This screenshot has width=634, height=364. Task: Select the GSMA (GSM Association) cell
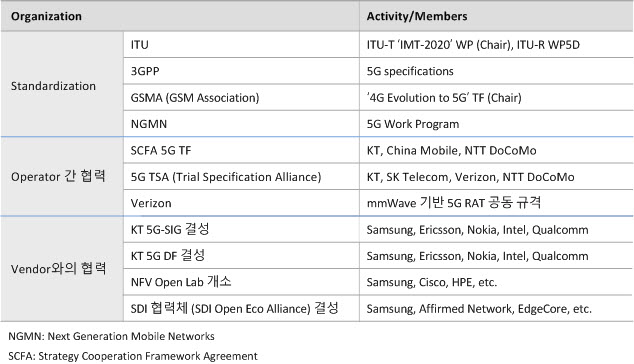click(x=241, y=97)
